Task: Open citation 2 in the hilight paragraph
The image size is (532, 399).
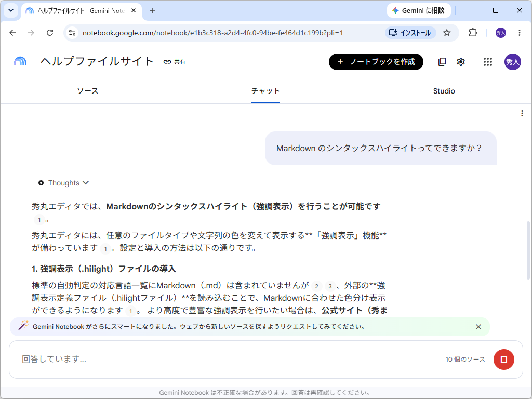Action: (x=316, y=286)
